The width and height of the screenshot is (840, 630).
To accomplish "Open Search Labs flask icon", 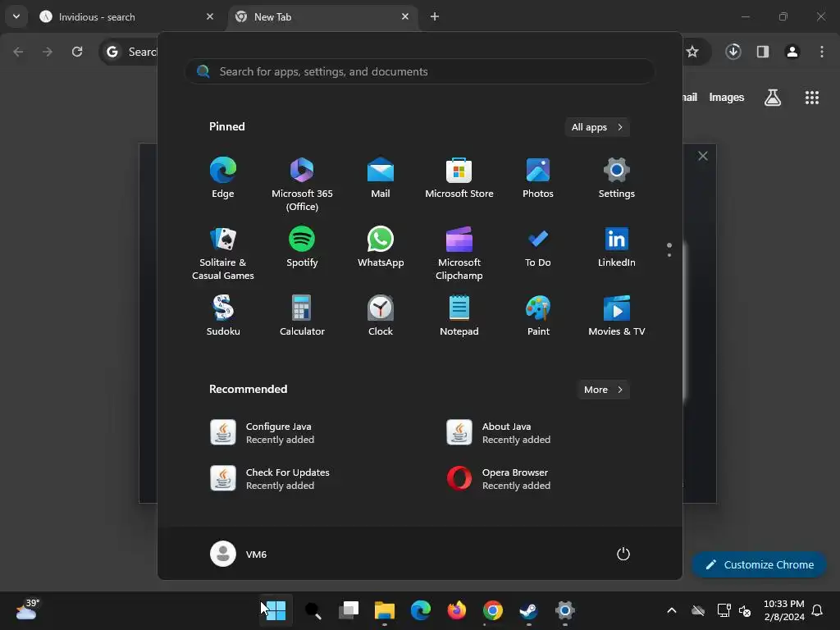I will click(773, 98).
